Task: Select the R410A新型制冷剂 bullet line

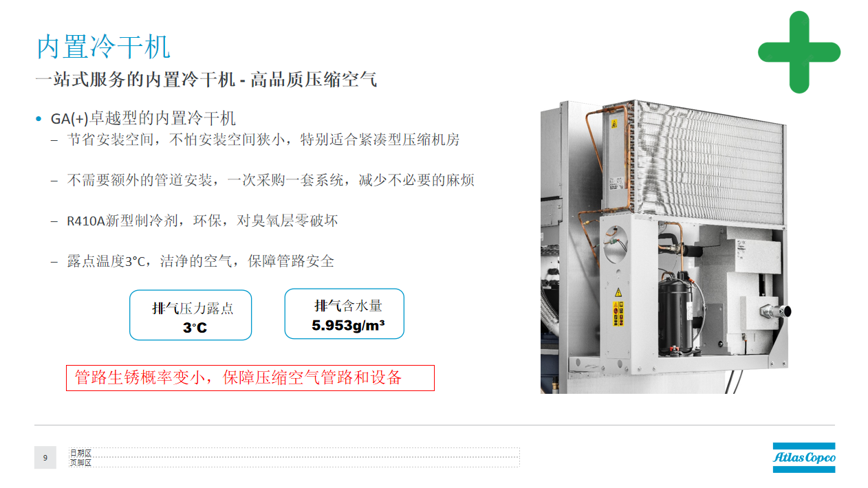Action: click(x=202, y=221)
